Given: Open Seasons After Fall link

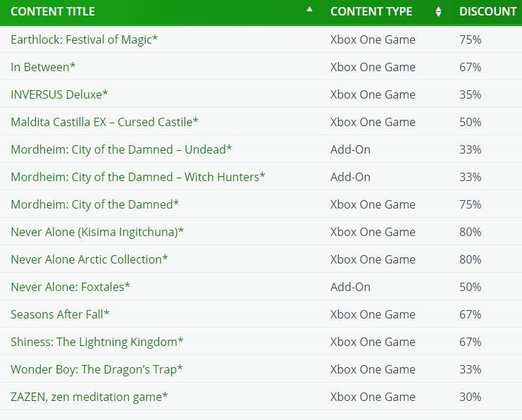Looking at the screenshot, I should (60, 314).
